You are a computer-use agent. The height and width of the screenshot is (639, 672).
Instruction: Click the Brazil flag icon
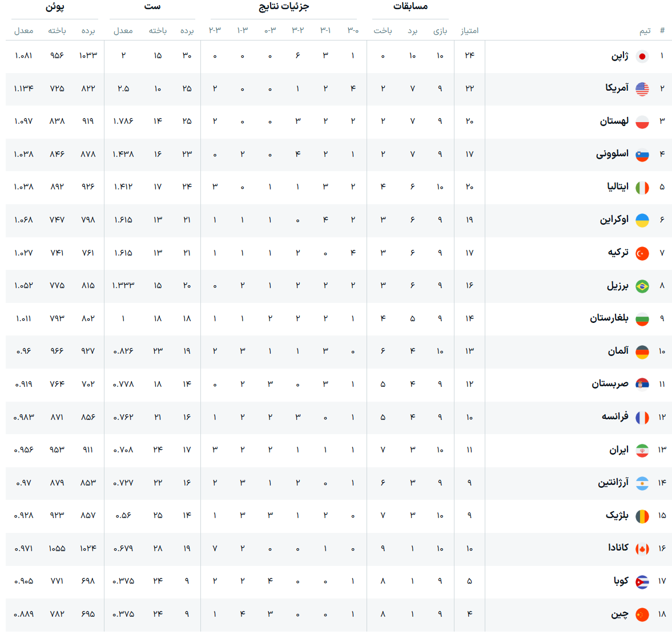click(x=642, y=286)
